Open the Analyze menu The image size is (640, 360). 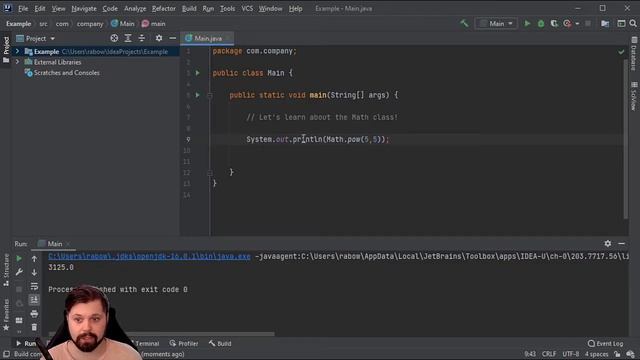pyautogui.click(x=135, y=9)
